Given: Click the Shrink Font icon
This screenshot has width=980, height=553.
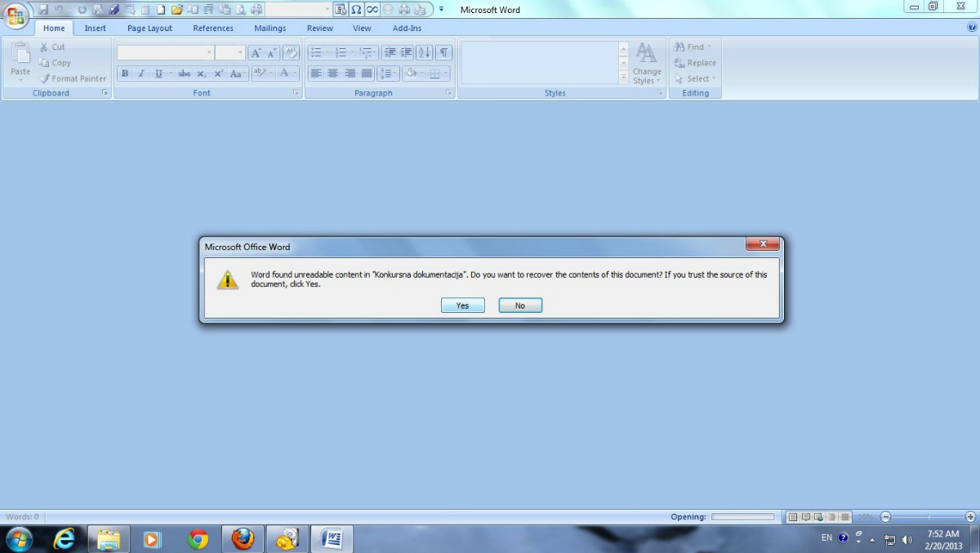Looking at the screenshot, I should coord(272,52).
